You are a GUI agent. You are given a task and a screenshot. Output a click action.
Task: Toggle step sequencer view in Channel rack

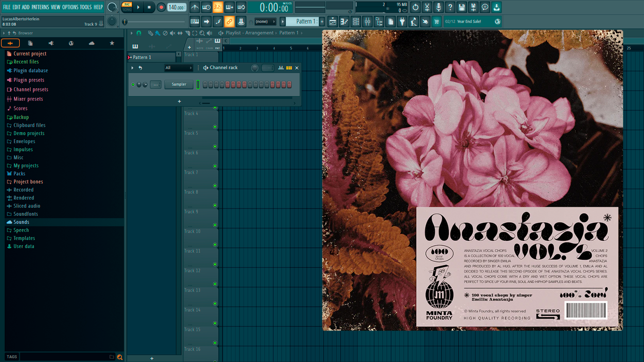289,68
